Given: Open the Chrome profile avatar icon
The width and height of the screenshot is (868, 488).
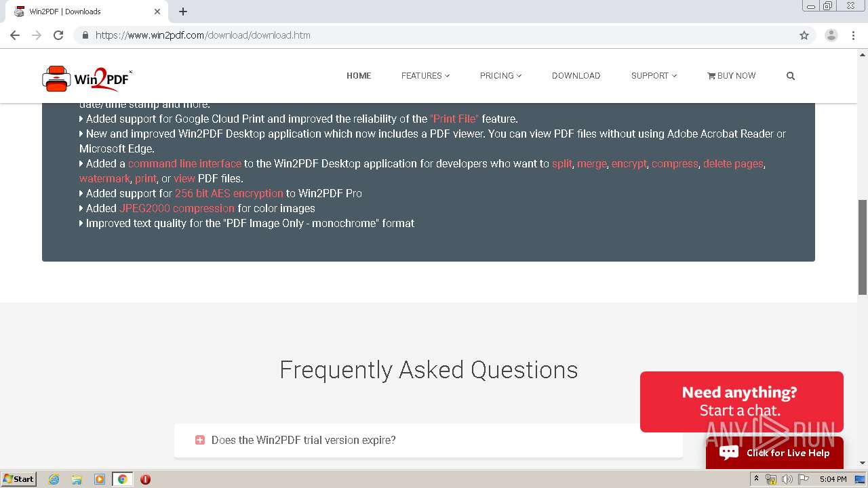Looking at the screenshot, I should point(831,35).
